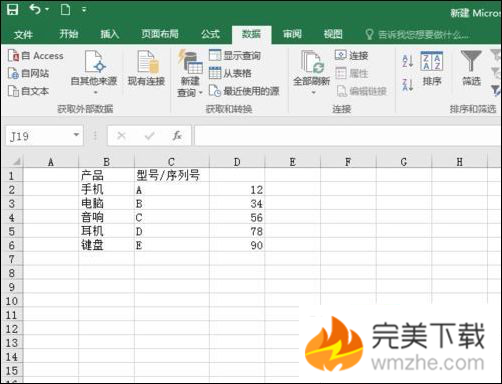Image resolution: width=502 pixels, height=384 pixels.
Task: Switch to the 页面布局 ribbon tab
Action: pos(160,34)
